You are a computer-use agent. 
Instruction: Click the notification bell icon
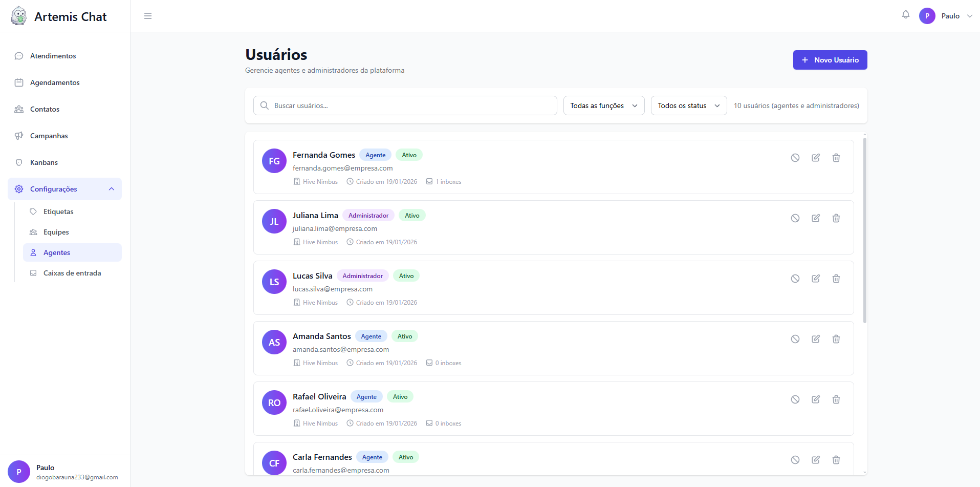905,15
